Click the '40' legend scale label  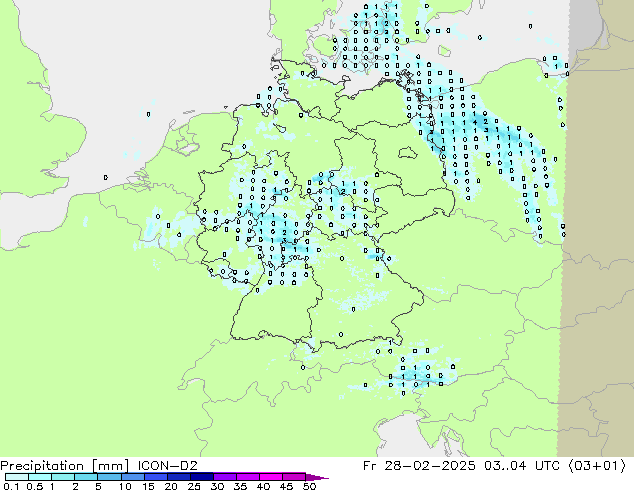tap(263, 486)
